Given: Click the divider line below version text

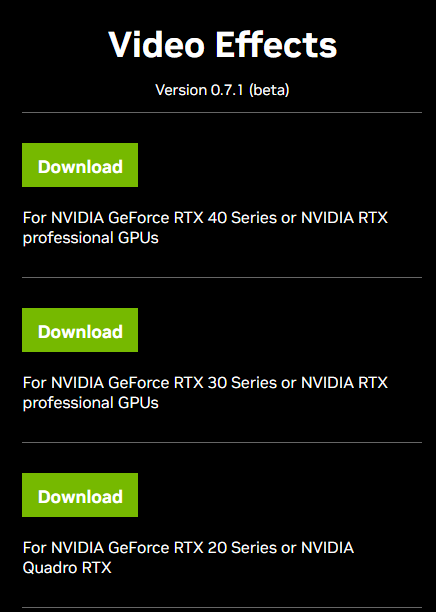Looking at the screenshot, I should tap(222, 112).
